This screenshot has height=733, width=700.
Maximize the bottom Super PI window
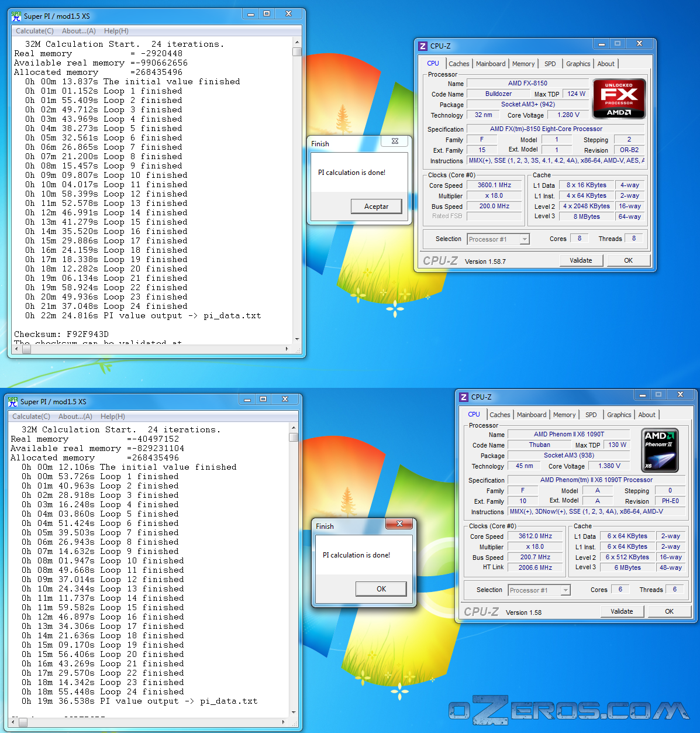pyautogui.click(x=263, y=400)
